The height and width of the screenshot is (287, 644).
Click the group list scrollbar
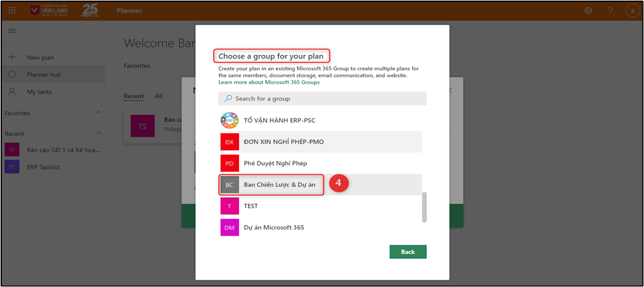pyautogui.click(x=424, y=207)
